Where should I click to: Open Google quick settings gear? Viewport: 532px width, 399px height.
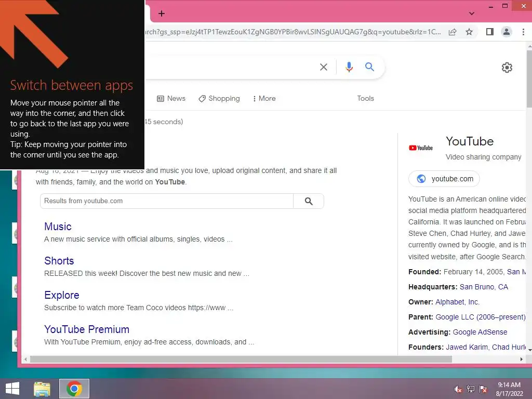(x=507, y=68)
